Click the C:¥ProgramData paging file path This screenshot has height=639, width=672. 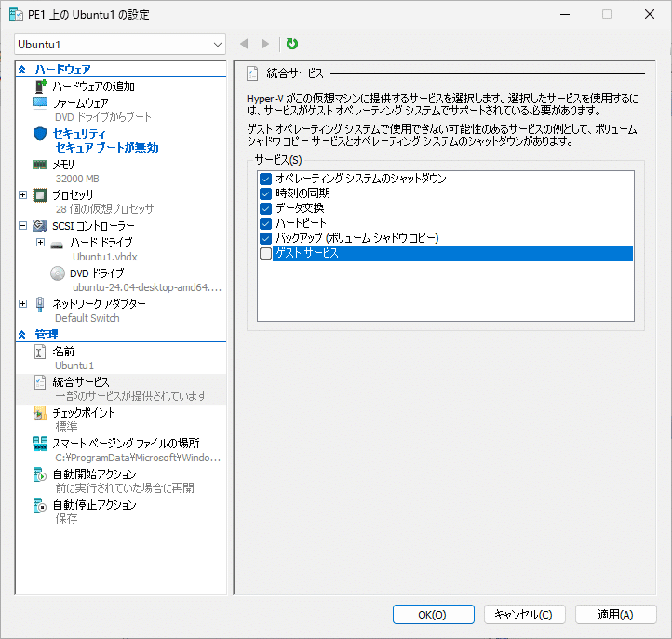[x=138, y=458]
